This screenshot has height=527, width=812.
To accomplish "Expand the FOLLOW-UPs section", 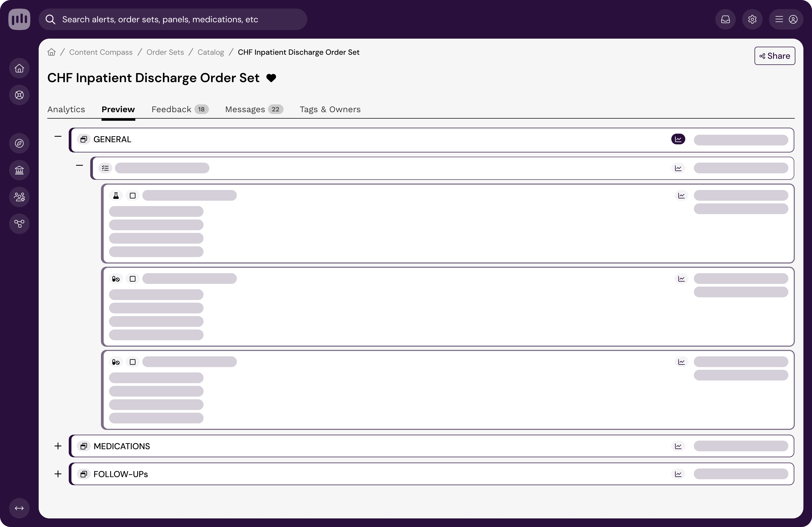I will click(x=58, y=474).
